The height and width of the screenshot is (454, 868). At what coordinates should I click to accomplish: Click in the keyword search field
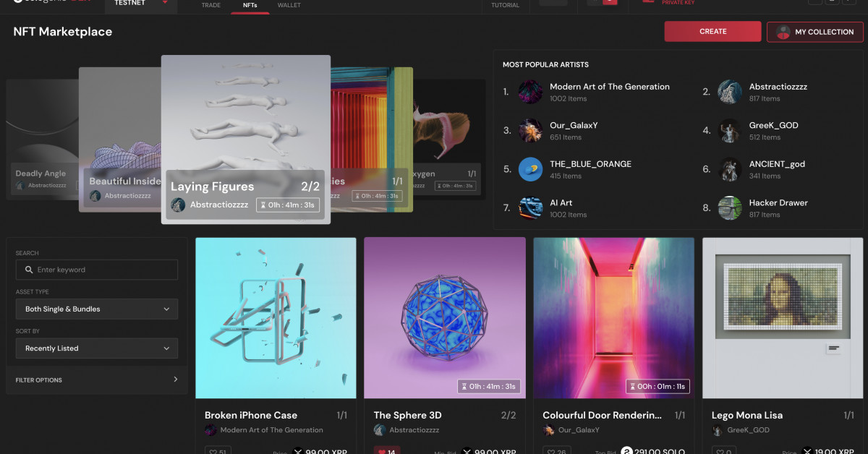97,270
